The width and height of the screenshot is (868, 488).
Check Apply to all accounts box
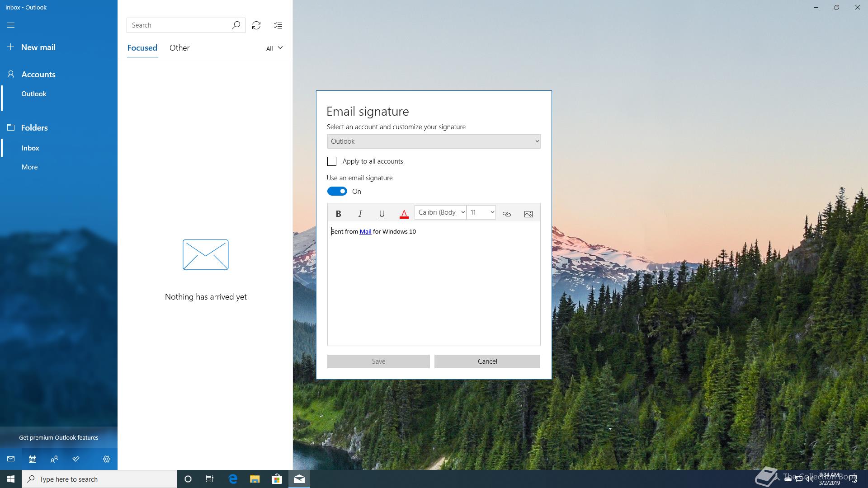coord(332,161)
